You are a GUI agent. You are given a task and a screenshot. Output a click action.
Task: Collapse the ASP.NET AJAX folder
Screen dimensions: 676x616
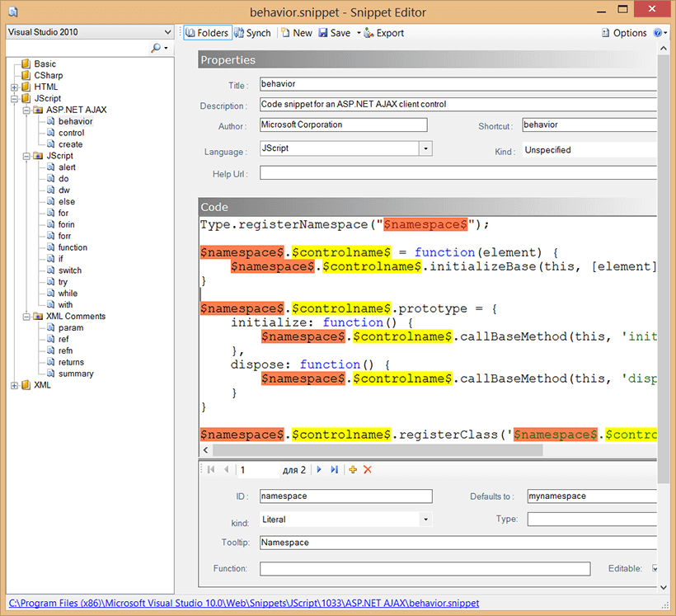point(26,110)
